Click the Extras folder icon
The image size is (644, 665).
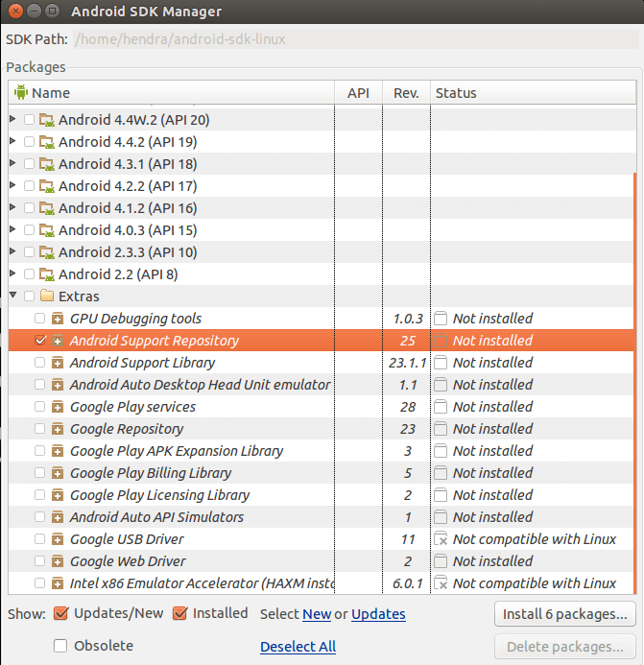[x=47, y=296]
